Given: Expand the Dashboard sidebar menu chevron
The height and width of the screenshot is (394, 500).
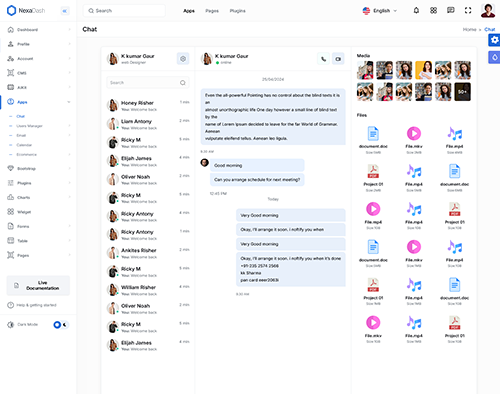Looking at the screenshot, I should (69, 30).
